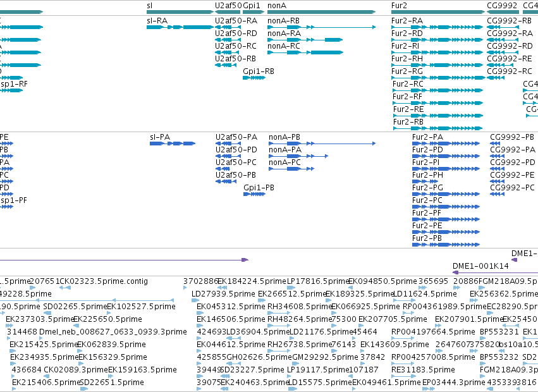This screenshot has height=392, width=538.
Task: Click the Fur2-PH protein label
Action: point(427,175)
